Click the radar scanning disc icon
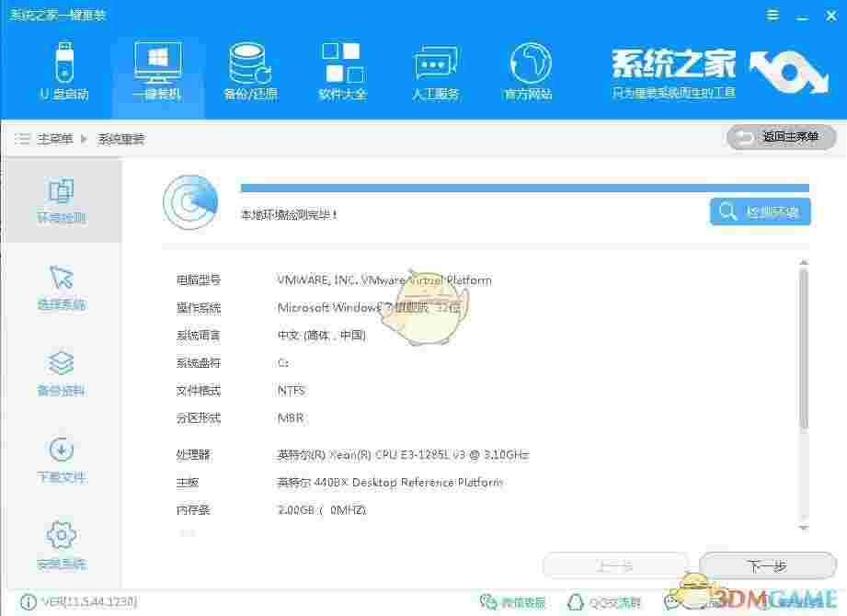The height and width of the screenshot is (616, 847). [x=190, y=202]
